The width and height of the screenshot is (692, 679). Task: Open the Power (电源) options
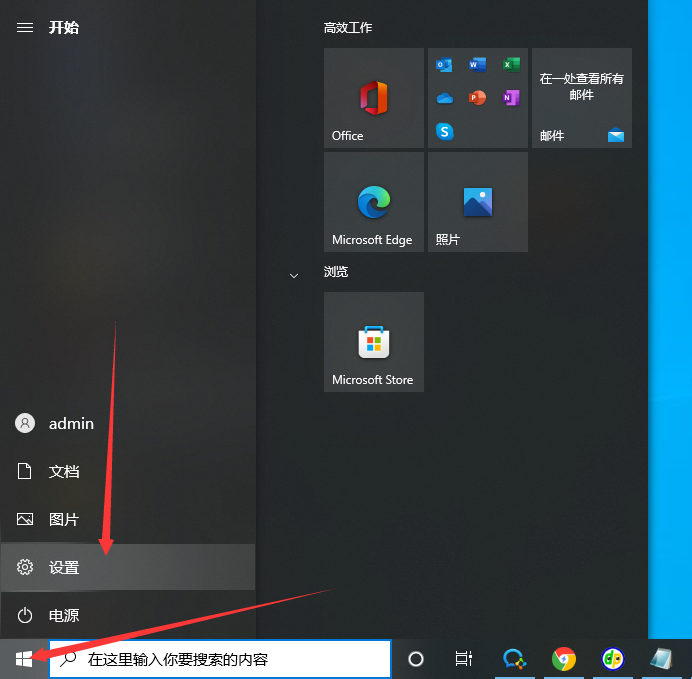click(64, 616)
